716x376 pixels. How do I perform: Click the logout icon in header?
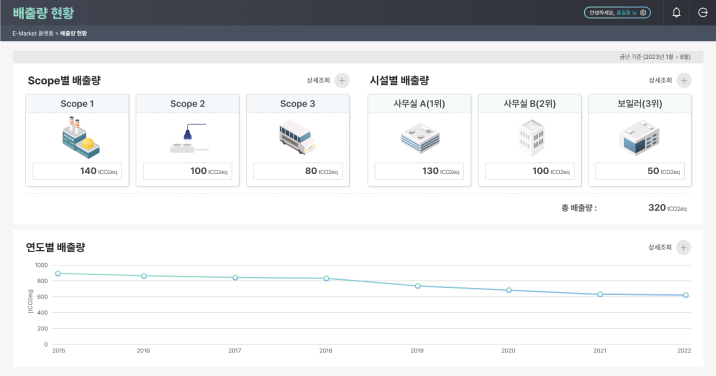703,12
